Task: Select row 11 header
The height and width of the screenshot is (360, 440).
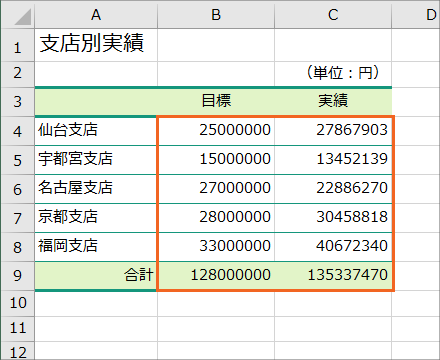Action: pyautogui.click(x=17, y=329)
